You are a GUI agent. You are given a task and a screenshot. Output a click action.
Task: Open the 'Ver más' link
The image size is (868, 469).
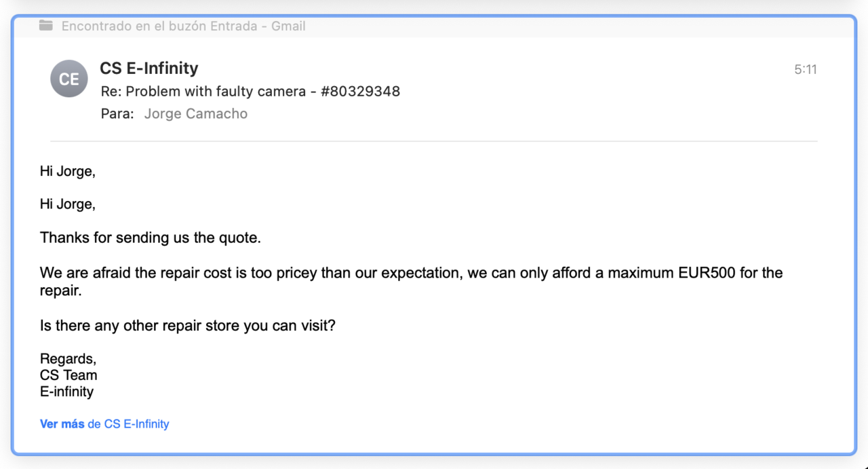[x=62, y=424]
